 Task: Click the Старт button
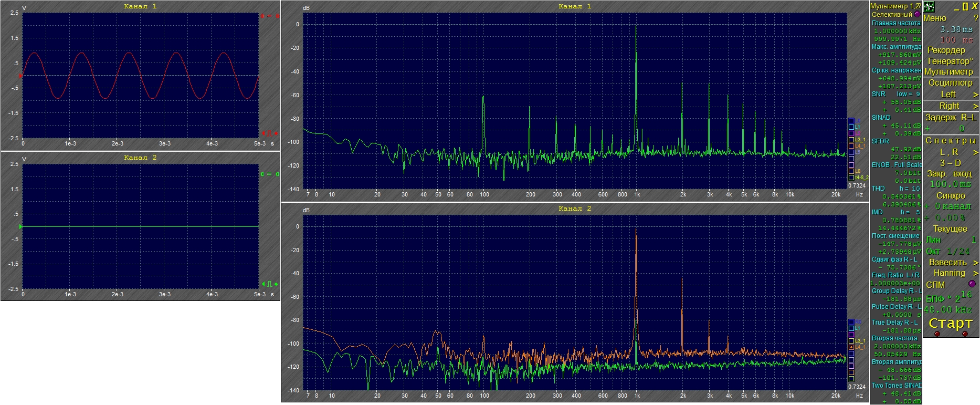(x=951, y=323)
